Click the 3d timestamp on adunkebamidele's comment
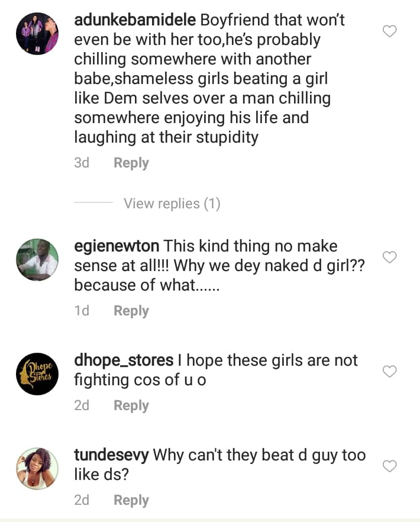420x522 pixels. [82, 163]
